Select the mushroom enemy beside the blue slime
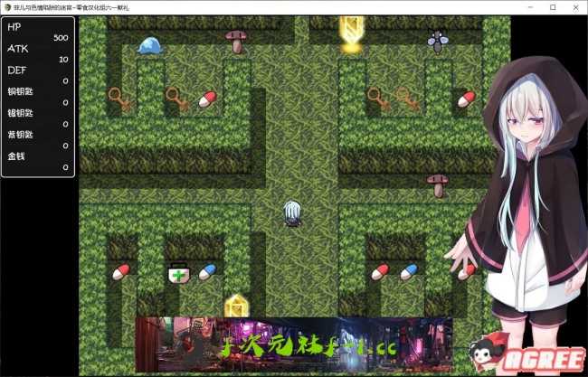The height and width of the screenshot is (377, 588). (x=236, y=41)
